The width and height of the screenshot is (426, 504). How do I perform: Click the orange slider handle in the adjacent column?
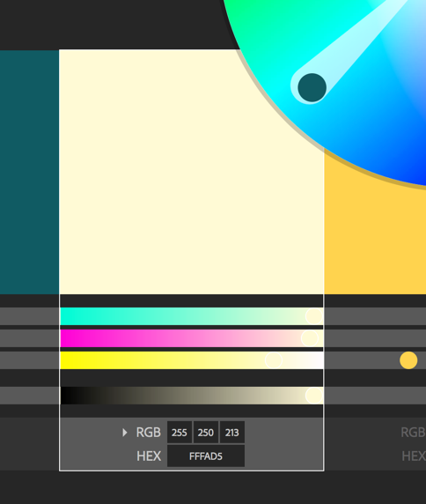(x=408, y=360)
